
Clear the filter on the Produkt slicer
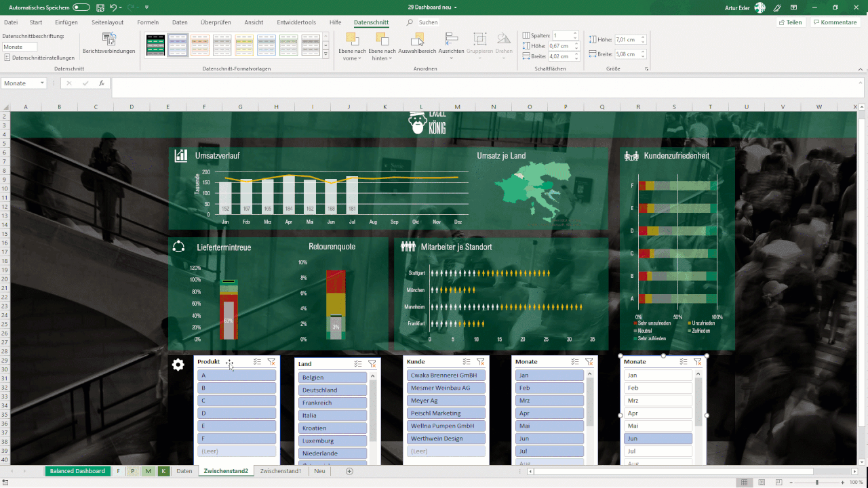(x=272, y=361)
